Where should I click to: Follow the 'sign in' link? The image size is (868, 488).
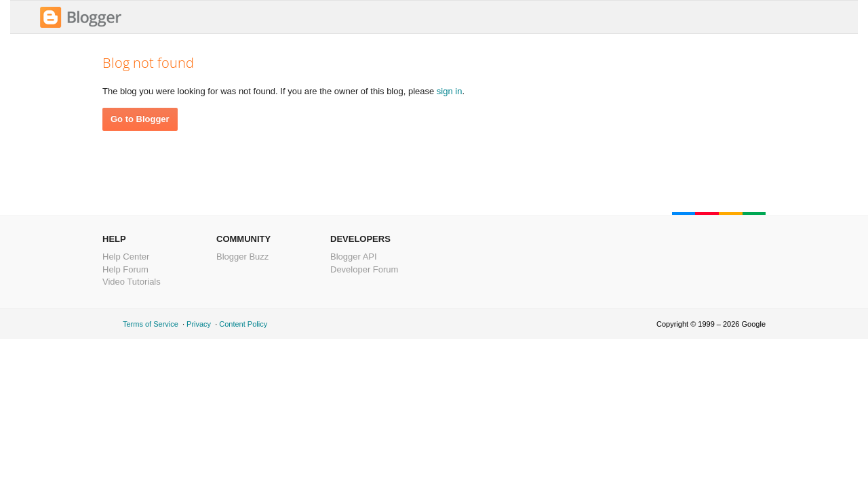(449, 91)
